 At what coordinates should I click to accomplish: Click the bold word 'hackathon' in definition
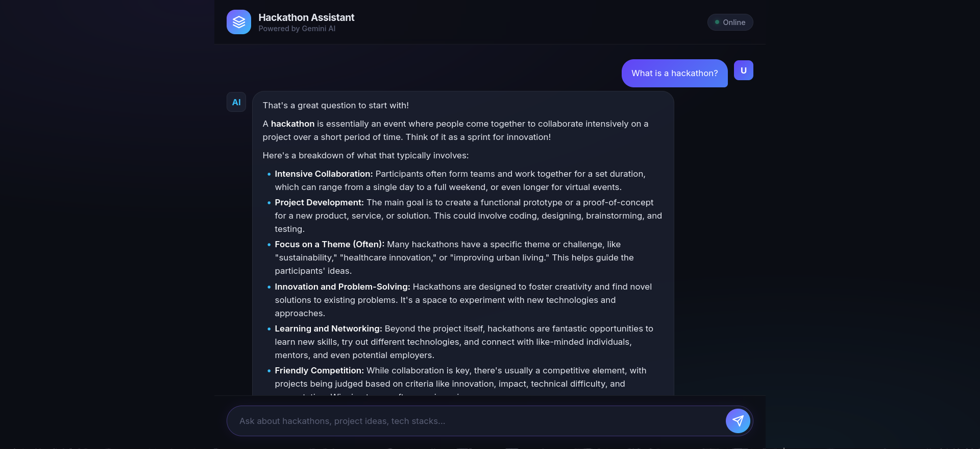292,124
